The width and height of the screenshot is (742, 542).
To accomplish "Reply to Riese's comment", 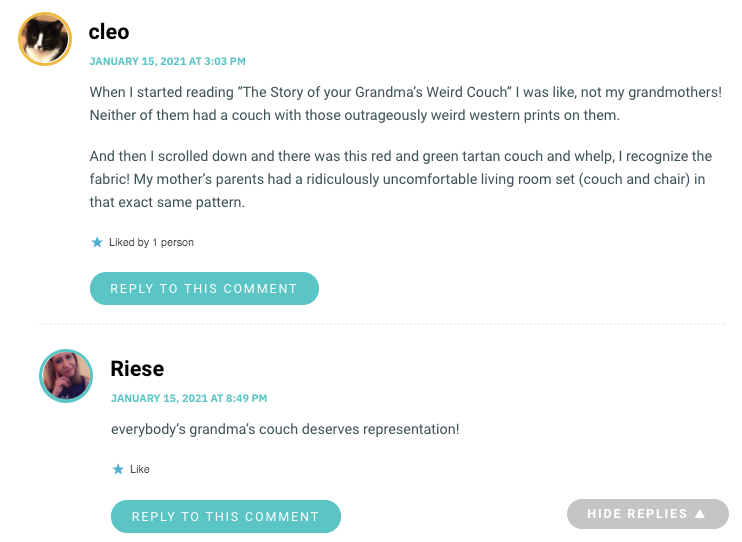I will pos(226,516).
